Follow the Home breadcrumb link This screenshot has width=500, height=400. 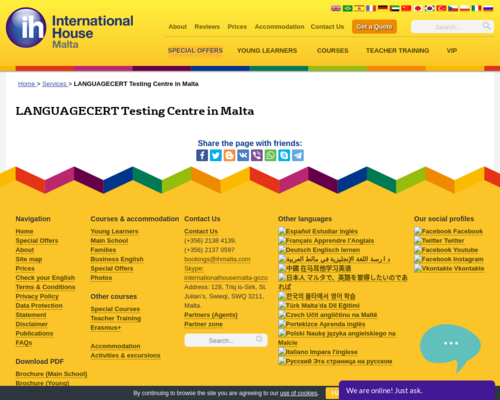(x=27, y=84)
